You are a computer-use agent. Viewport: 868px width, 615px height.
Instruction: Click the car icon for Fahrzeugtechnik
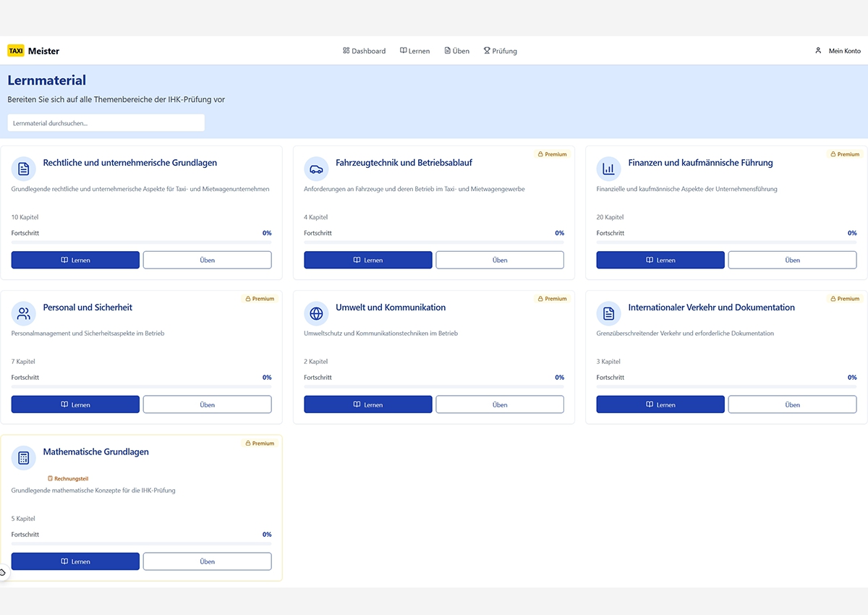(316, 169)
